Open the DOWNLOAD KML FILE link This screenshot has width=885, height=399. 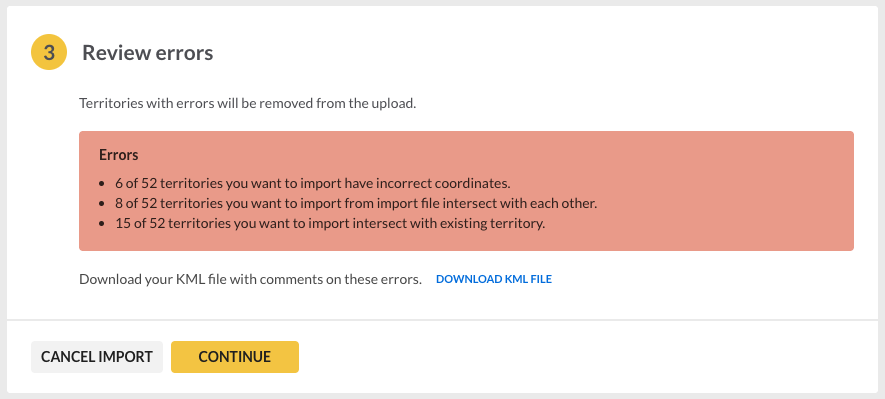point(494,279)
